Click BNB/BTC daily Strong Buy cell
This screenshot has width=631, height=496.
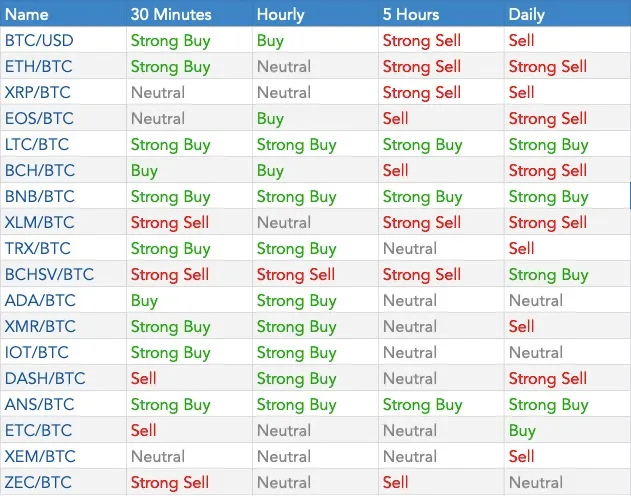pos(549,197)
